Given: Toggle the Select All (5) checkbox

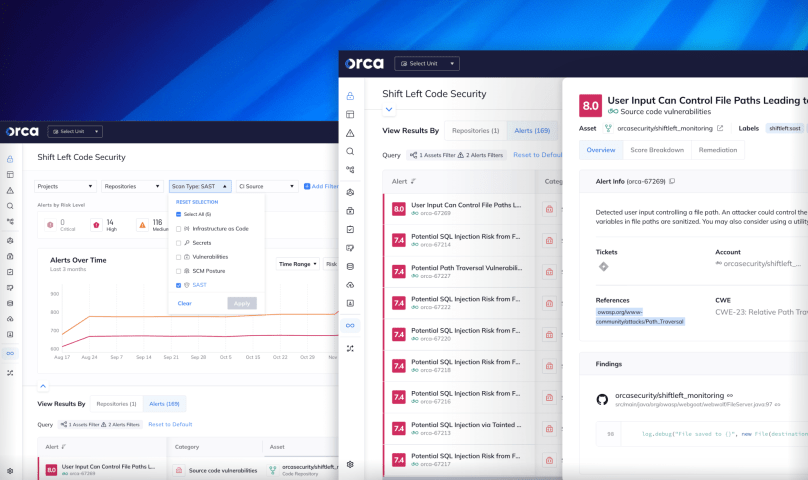Looking at the screenshot, I should 179,214.
